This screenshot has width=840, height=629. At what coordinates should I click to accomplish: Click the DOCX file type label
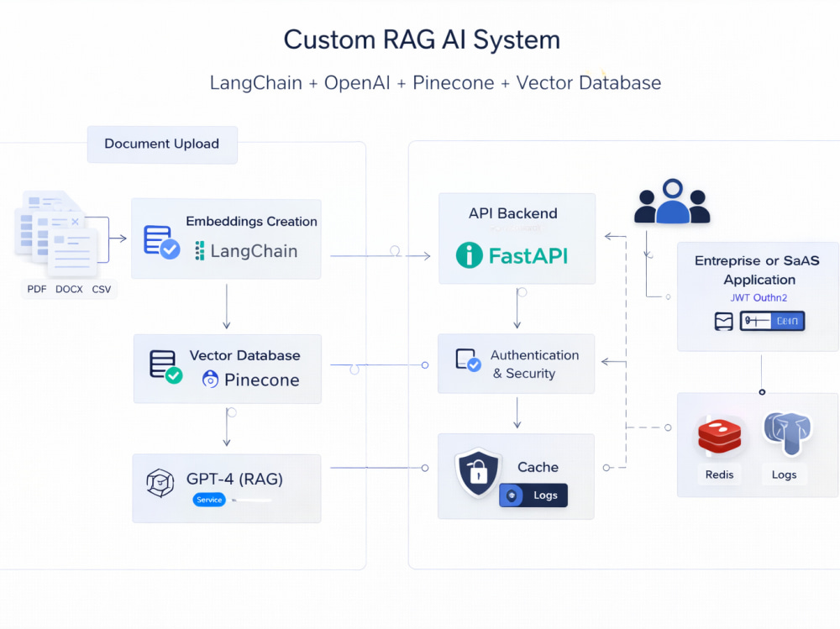click(x=69, y=290)
